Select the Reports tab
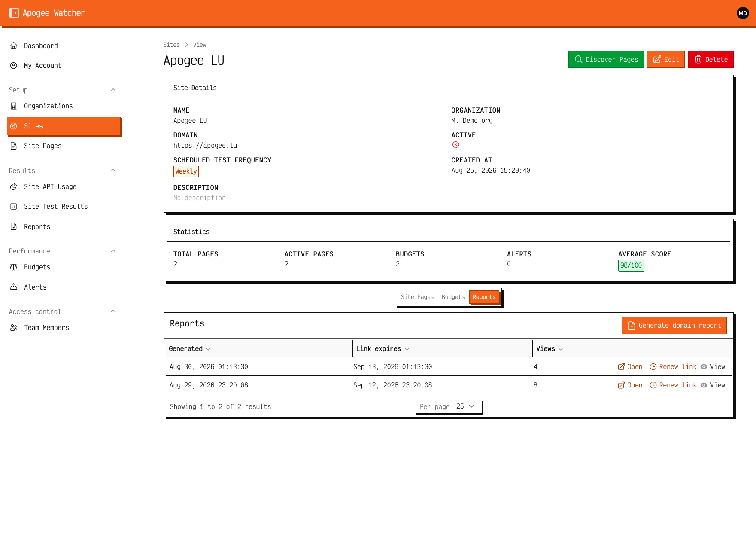 pyautogui.click(x=484, y=297)
